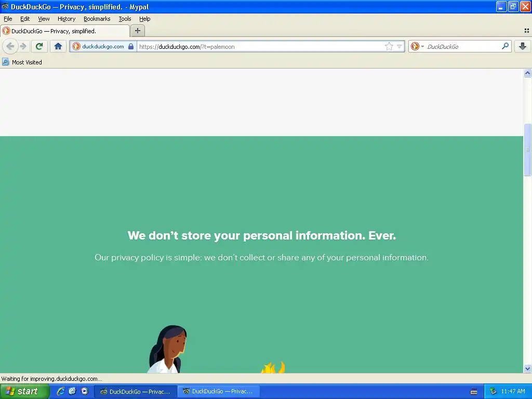Click the magnifying glass search button
The height and width of the screenshot is (399, 532).
tap(505, 46)
